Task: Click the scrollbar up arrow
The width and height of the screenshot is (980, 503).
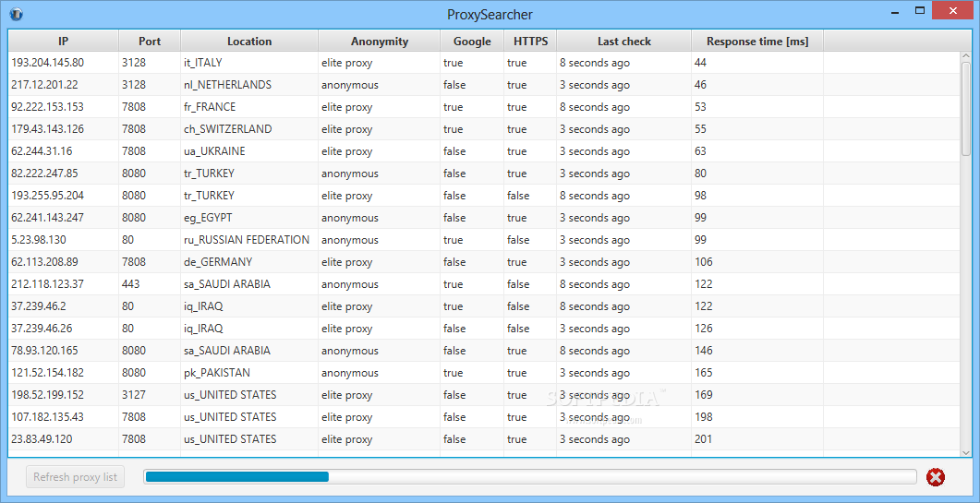Action: tap(966, 57)
